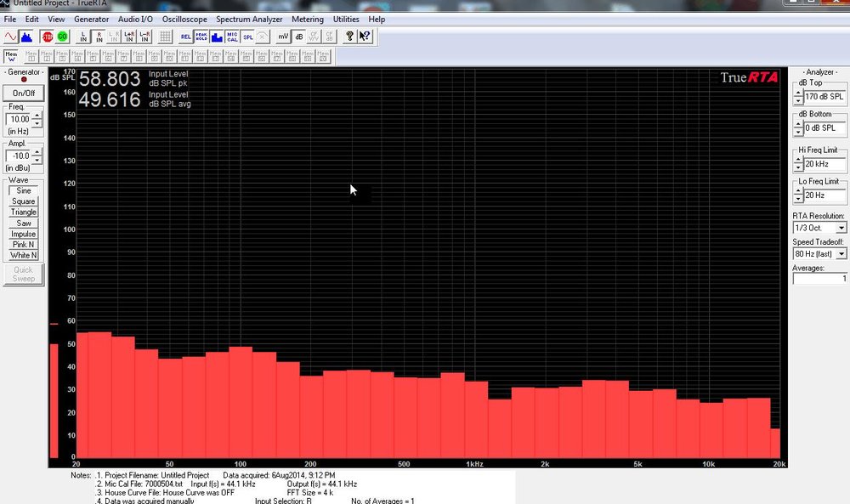
Task: Open the Spectrum Analyzer menu
Action: tap(249, 19)
